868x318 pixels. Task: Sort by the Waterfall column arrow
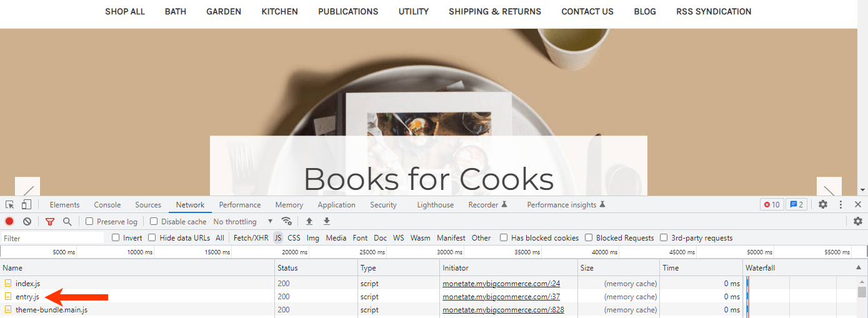pos(858,267)
